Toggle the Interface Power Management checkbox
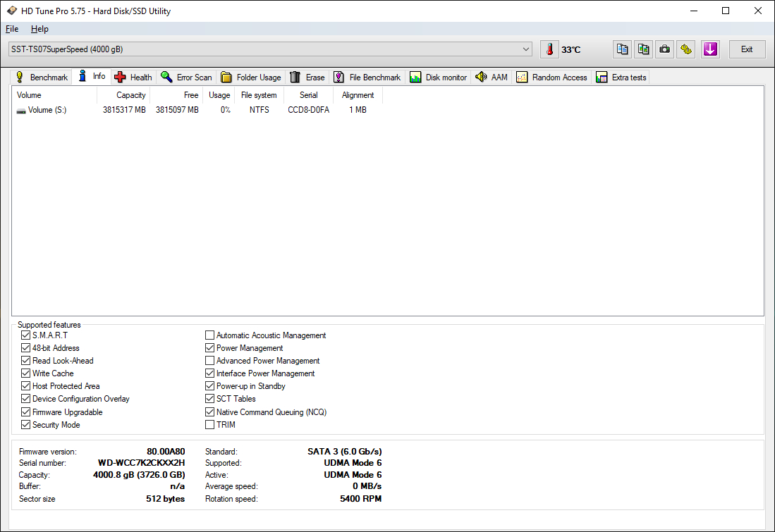775x532 pixels. point(209,373)
